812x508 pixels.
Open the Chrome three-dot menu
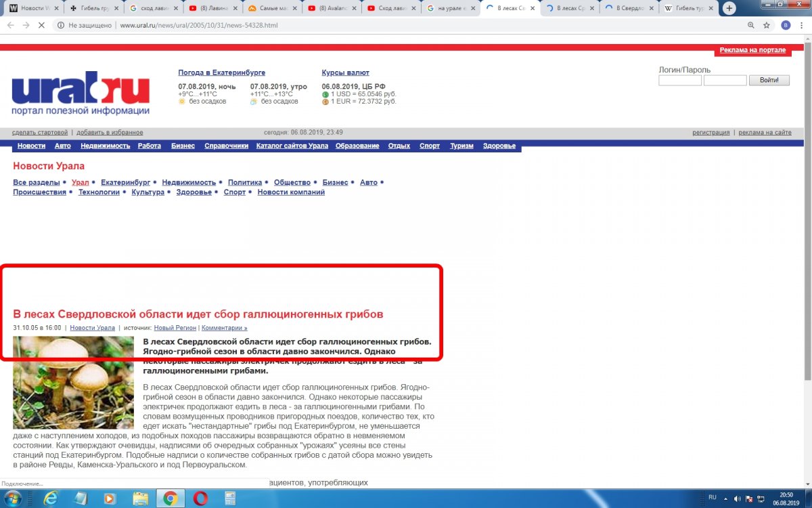click(802, 25)
